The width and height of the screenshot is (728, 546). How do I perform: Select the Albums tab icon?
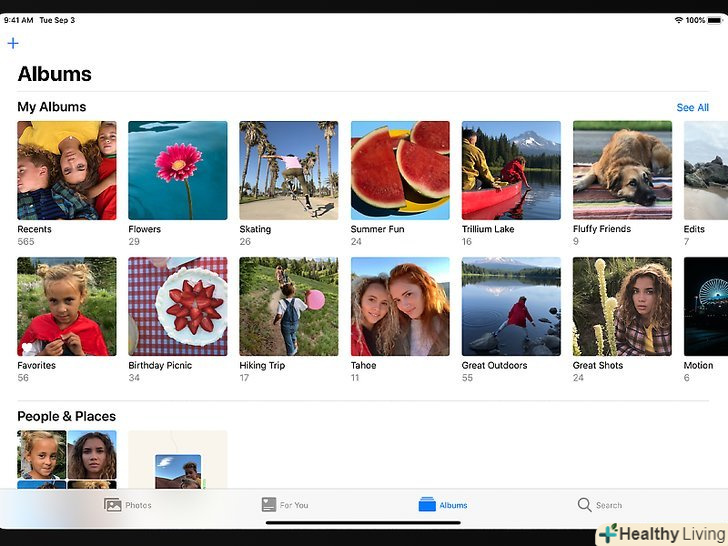[x=428, y=505]
